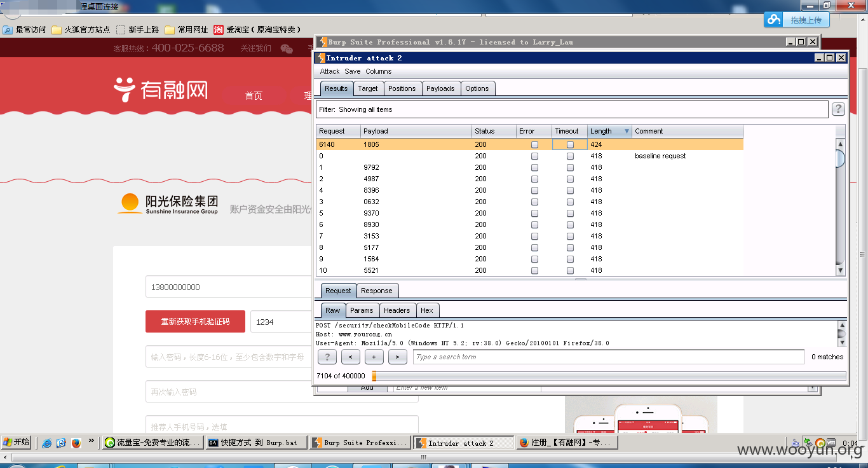Viewport: 868px width, 468px height.
Task: Toggle Timeout checkbox for payload 9792 row
Action: (x=570, y=167)
